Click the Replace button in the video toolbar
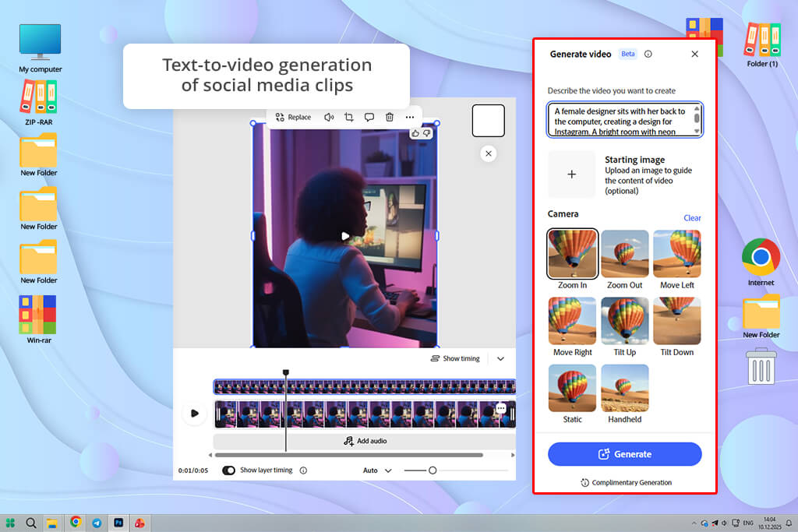Screen dimensions: 798x532 tap(293, 117)
